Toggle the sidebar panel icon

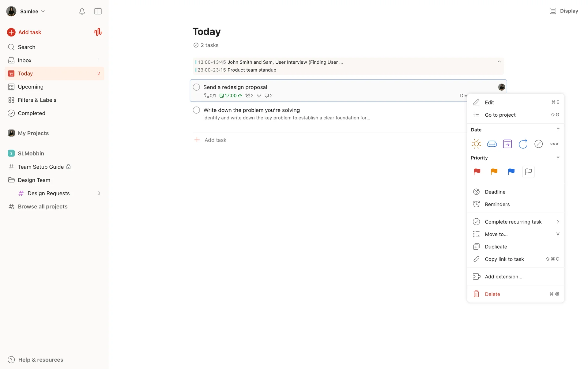point(98,11)
